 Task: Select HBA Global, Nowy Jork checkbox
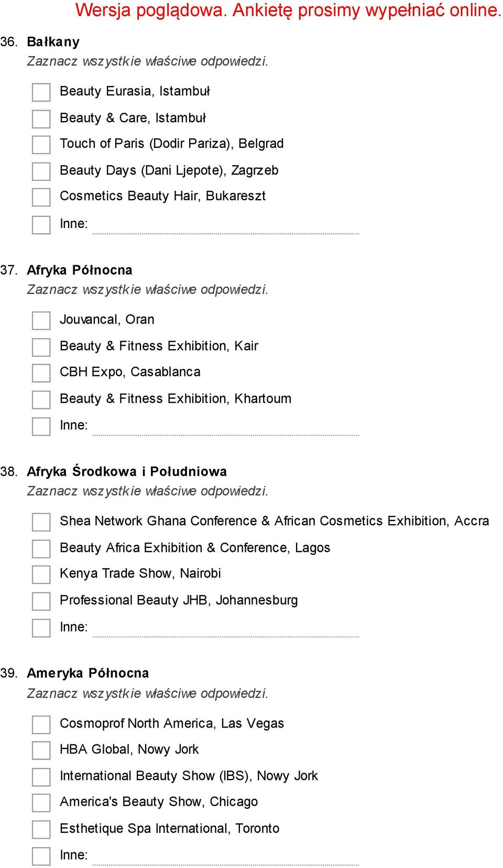point(41,751)
